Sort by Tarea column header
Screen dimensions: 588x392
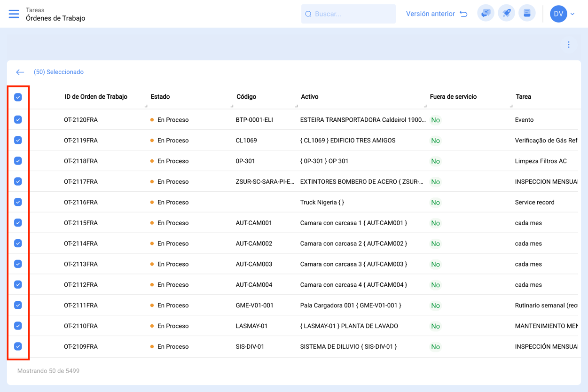[x=523, y=97]
